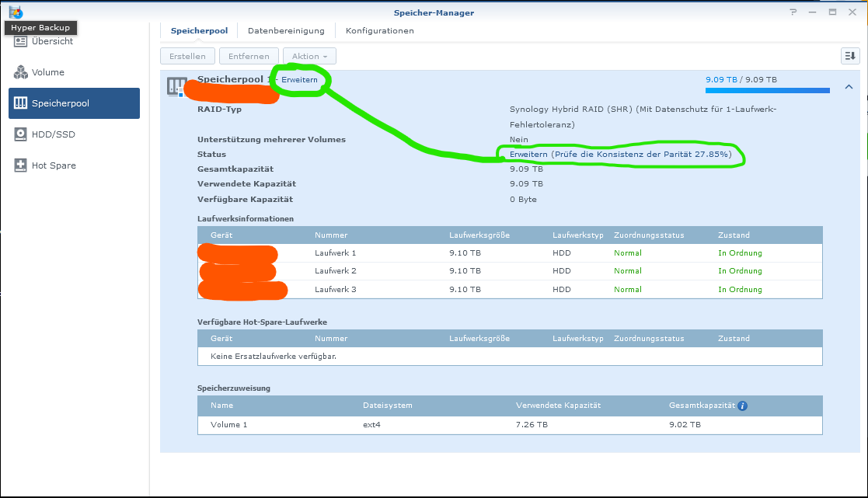
Task: Close the Speicher-Manager window
Action: click(x=852, y=12)
